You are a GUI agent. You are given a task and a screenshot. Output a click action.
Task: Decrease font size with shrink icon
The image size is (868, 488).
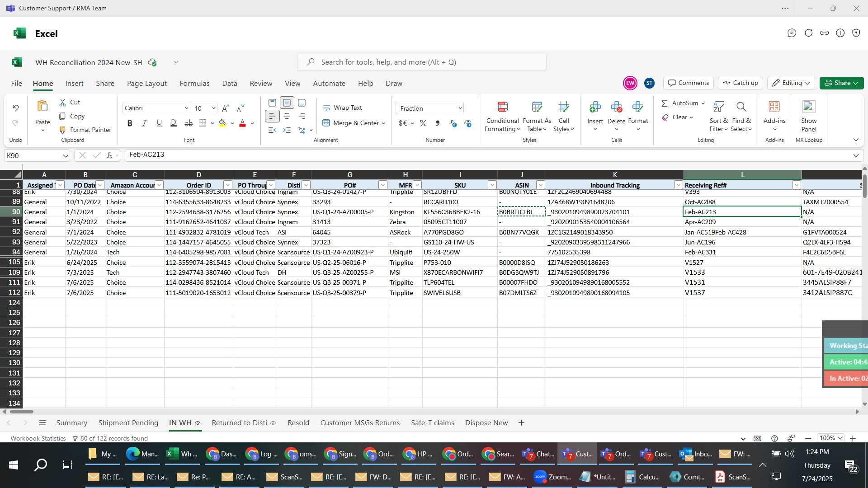click(x=241, y=108)
